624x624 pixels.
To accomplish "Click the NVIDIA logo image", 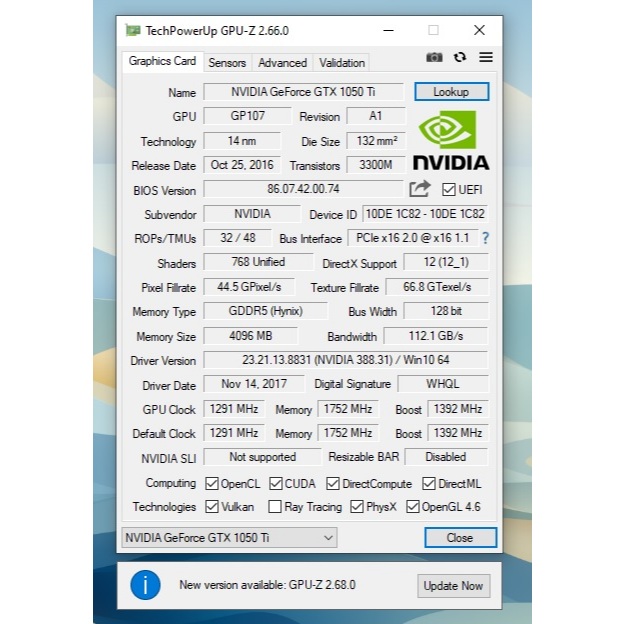I will (x=451, y=140).
